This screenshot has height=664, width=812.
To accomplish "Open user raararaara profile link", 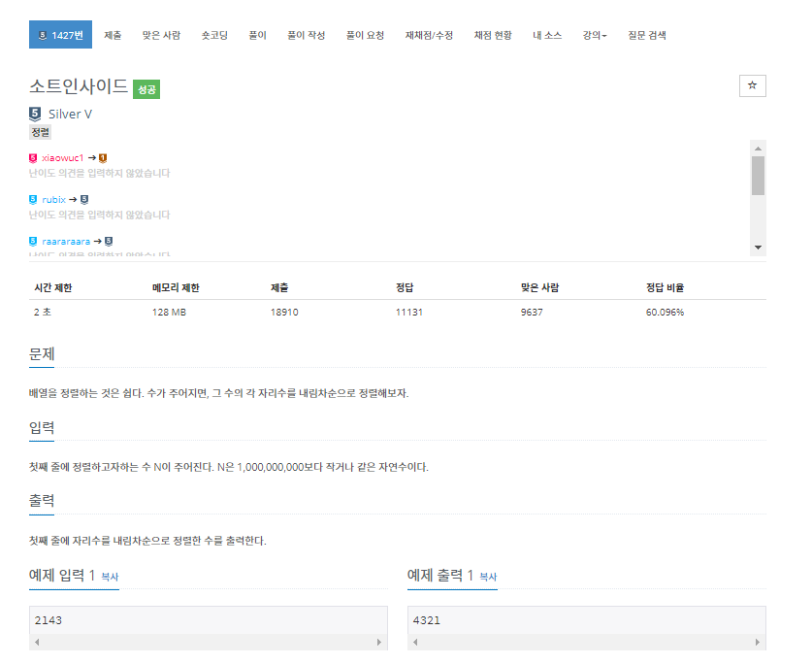I will [x=66, y=241].
